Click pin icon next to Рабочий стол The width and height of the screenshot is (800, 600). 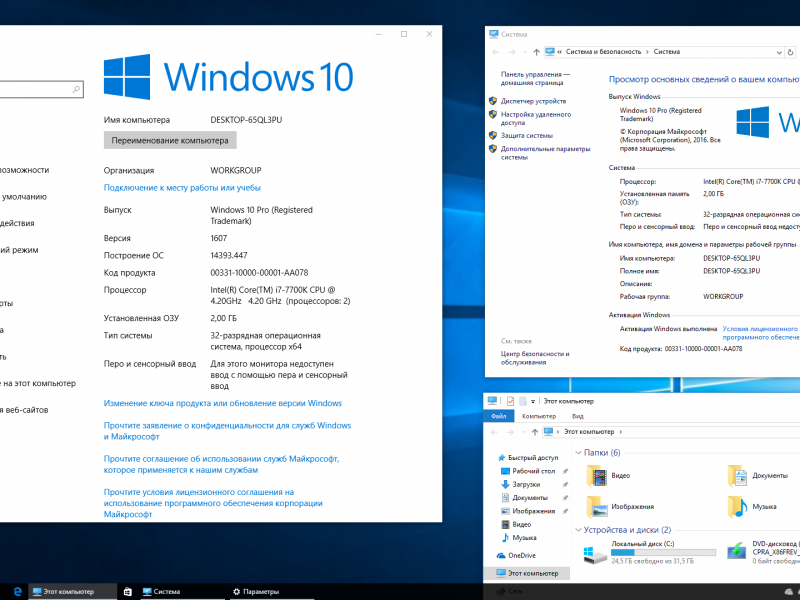(x=565, y=471)
